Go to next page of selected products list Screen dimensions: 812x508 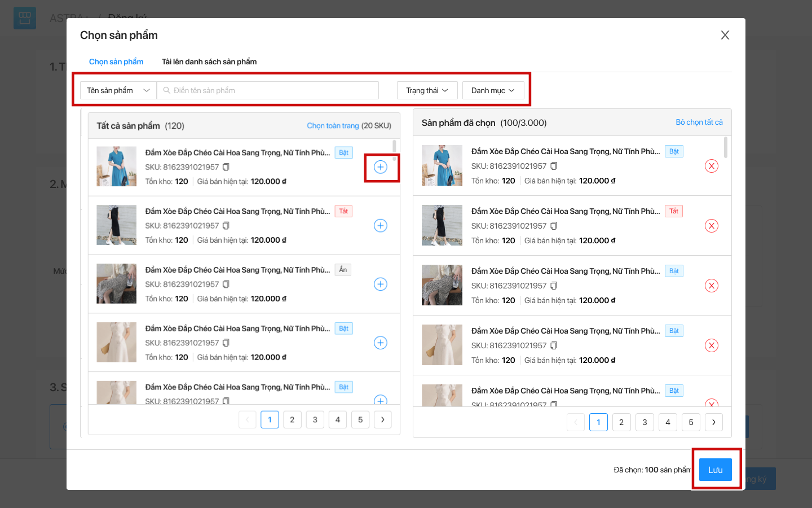714,422
